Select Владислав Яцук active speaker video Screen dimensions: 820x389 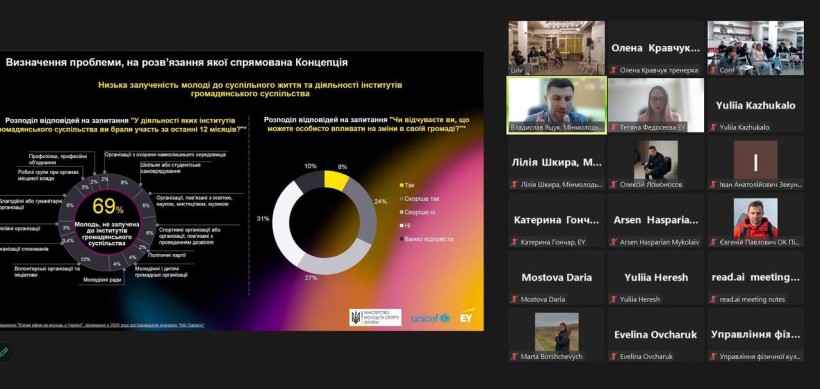click(556, 106)
